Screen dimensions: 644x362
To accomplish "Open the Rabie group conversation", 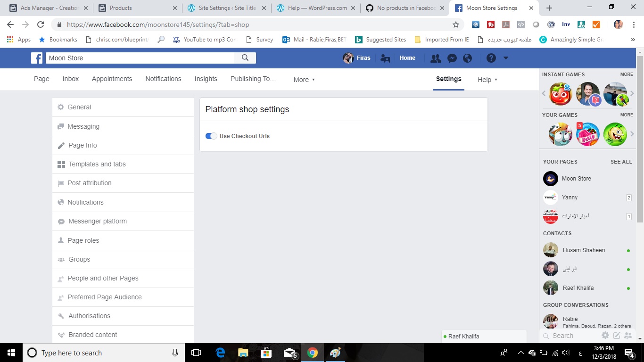I will point(587,322).
